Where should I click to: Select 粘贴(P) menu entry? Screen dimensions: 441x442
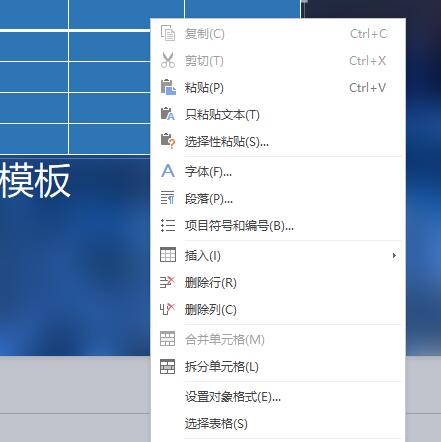click(278, 88)
